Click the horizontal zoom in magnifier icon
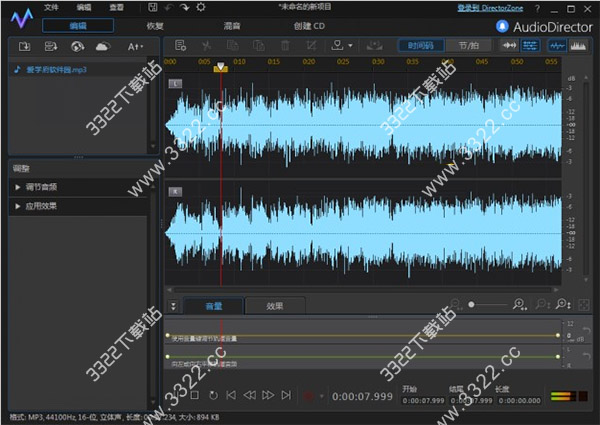600x425 pixels. click(x=520, y=305)
